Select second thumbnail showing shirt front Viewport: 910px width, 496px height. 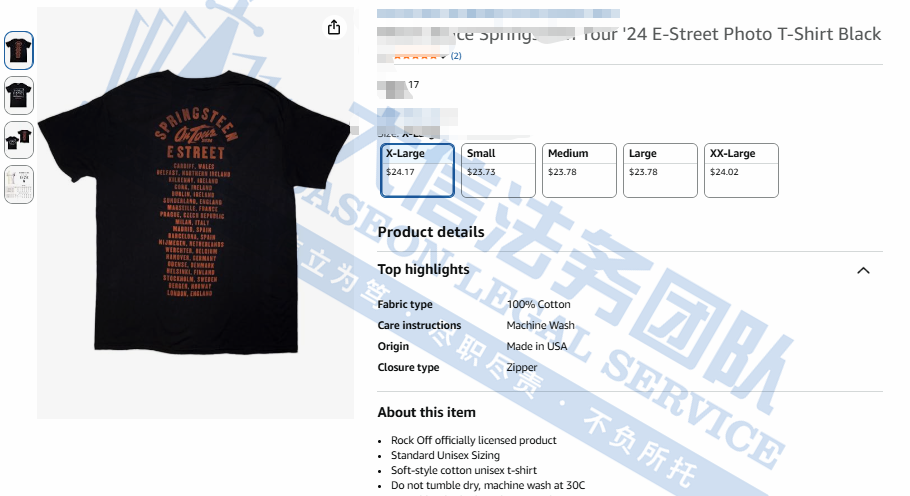pos(19,95)
